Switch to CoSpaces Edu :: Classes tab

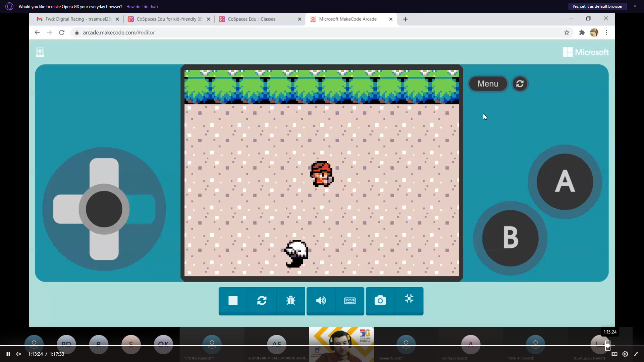pos(261,19)
